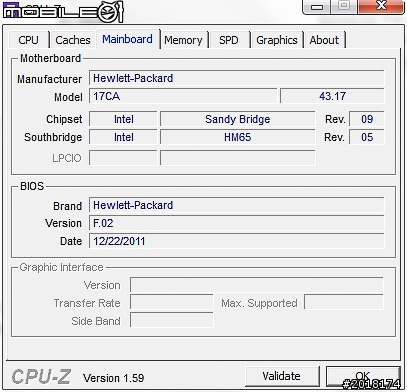Click the Transfer Rate field
The width and height of the screenshot is (407, 392).
172,303
